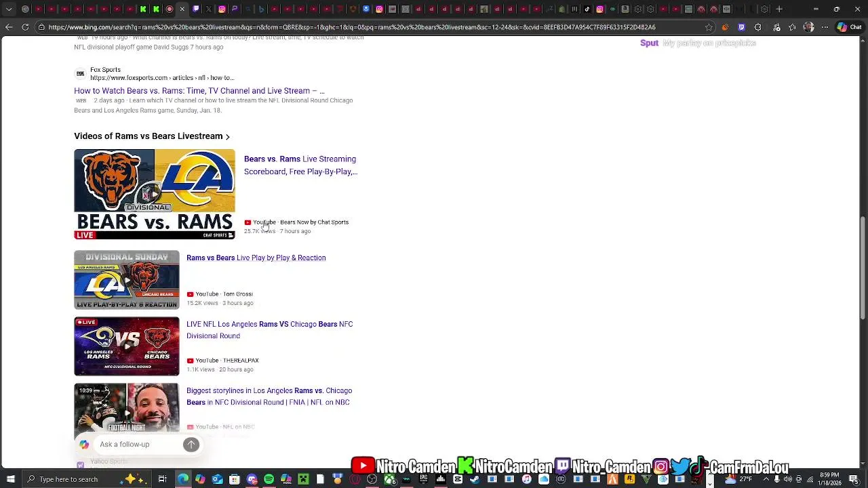Open the Xbox app on the taskbar
The height and width of the screenshot is (488, 868).
point(389,479)
